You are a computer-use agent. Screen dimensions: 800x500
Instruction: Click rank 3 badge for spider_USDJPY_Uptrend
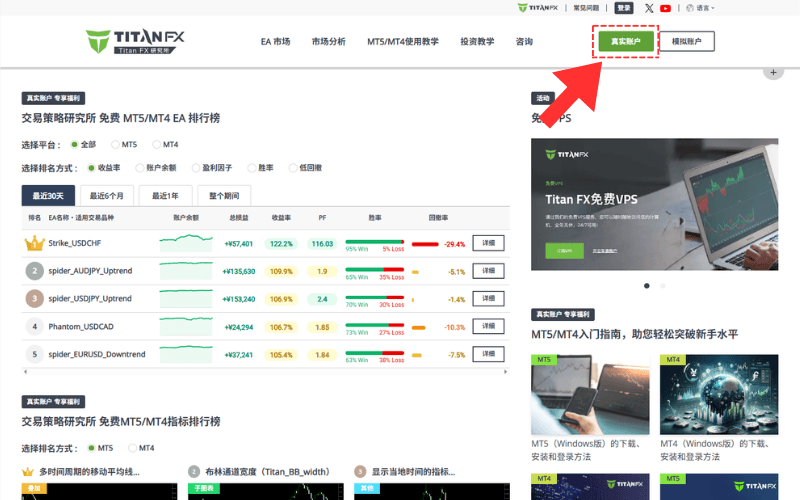click(x=34, y=298)
